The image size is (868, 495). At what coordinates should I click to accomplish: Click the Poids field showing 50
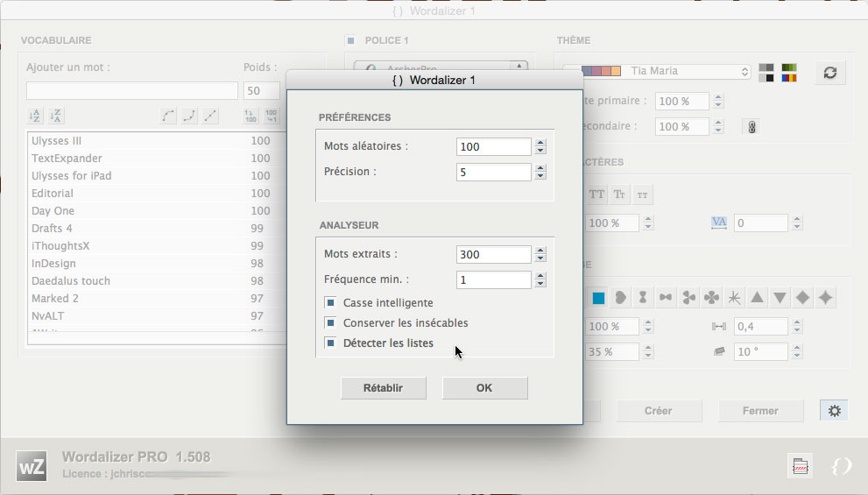coord(262,91)
